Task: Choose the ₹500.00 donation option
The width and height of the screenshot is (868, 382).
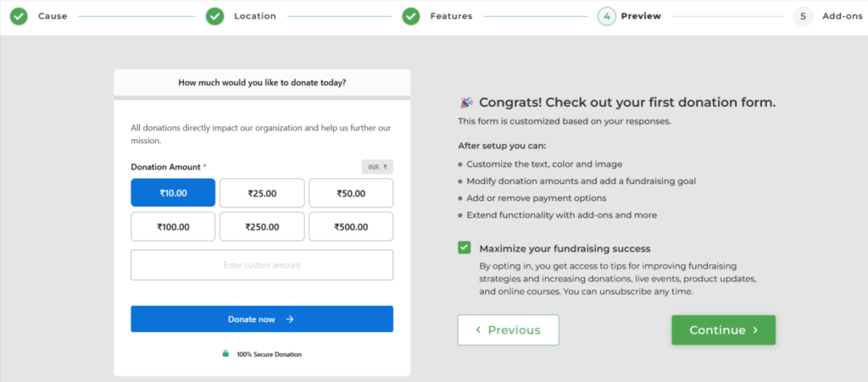Action: (351, 227)
